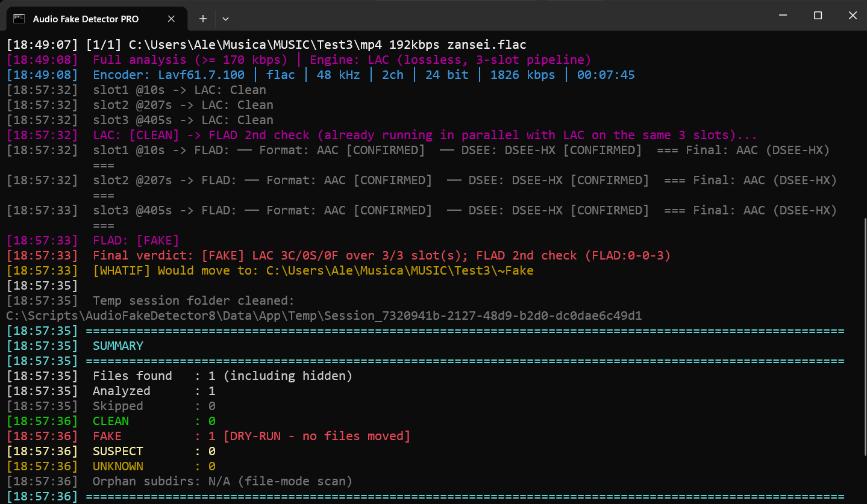867x504 pixels.
Task: Click the 'FLAD: [FAKE]' line
Action: click(x=93, y=240)
